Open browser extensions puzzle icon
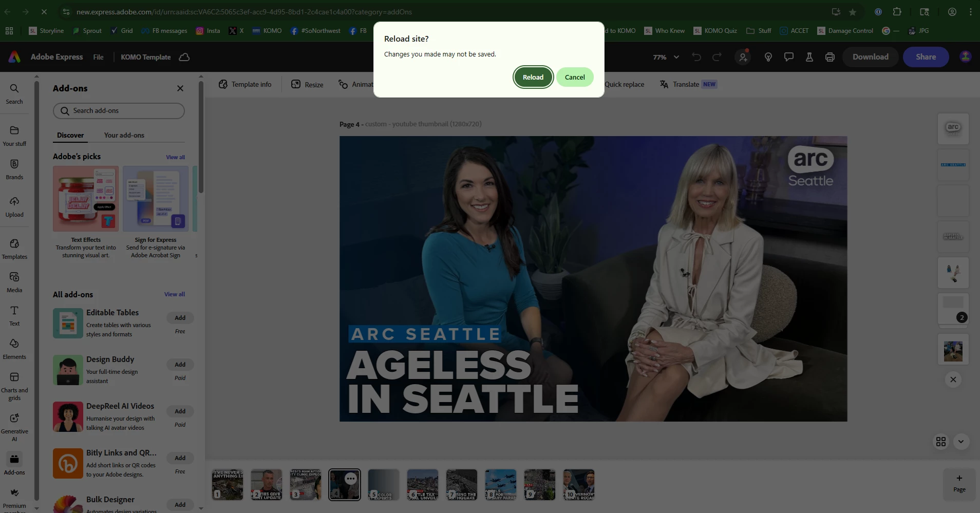The image size is (980, 513). pyautogui.click(x=897, y=12)
